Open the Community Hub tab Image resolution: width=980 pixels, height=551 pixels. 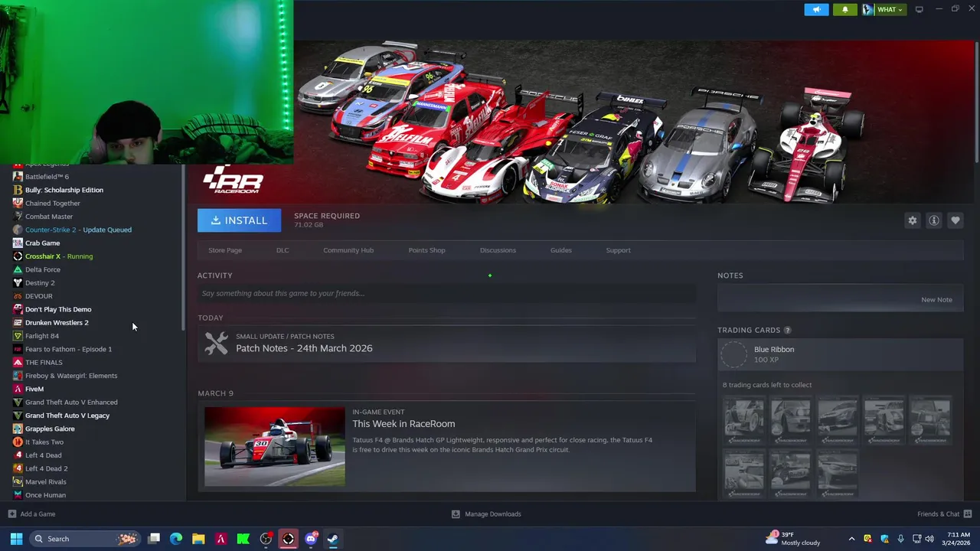click(x=348, y=250)
